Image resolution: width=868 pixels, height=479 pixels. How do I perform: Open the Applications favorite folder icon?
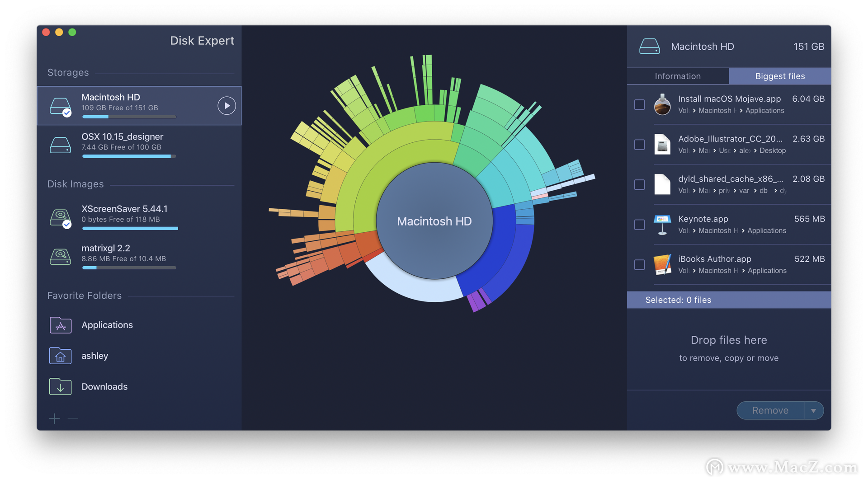60,325
